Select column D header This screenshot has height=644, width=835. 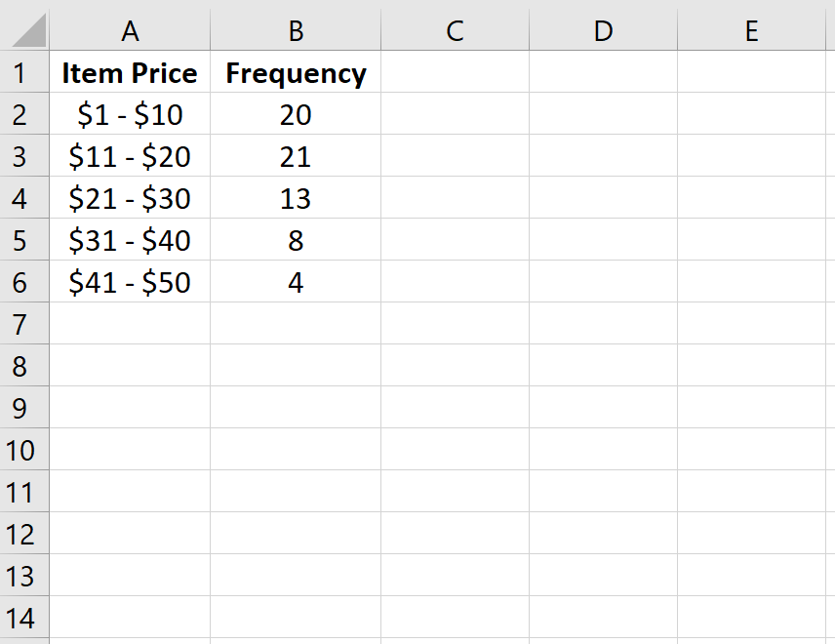point(603,30)
